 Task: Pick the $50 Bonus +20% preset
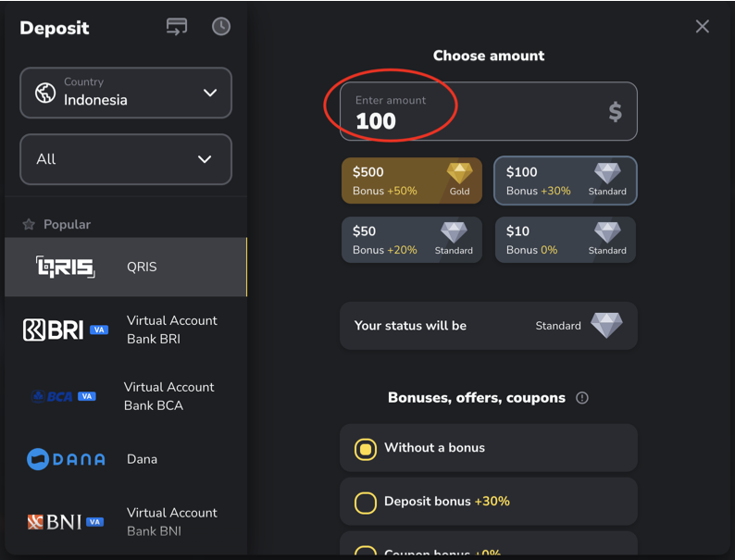[x=412, y=240]
